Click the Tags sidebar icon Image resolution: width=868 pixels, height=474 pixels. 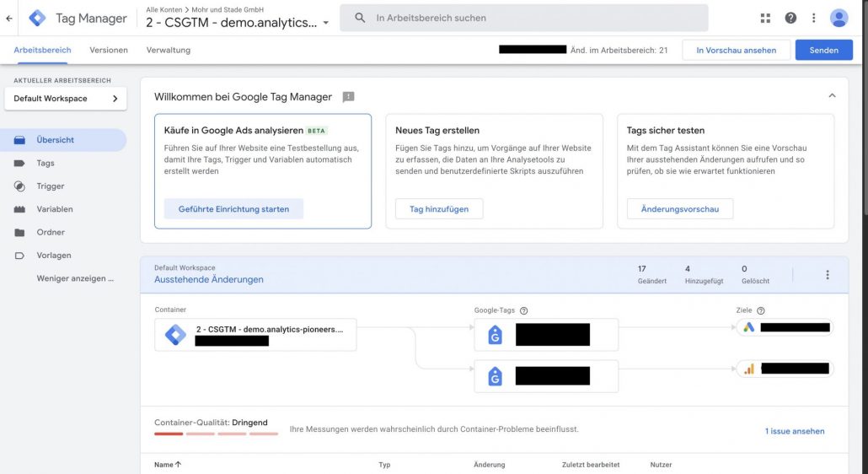[19, 164]
